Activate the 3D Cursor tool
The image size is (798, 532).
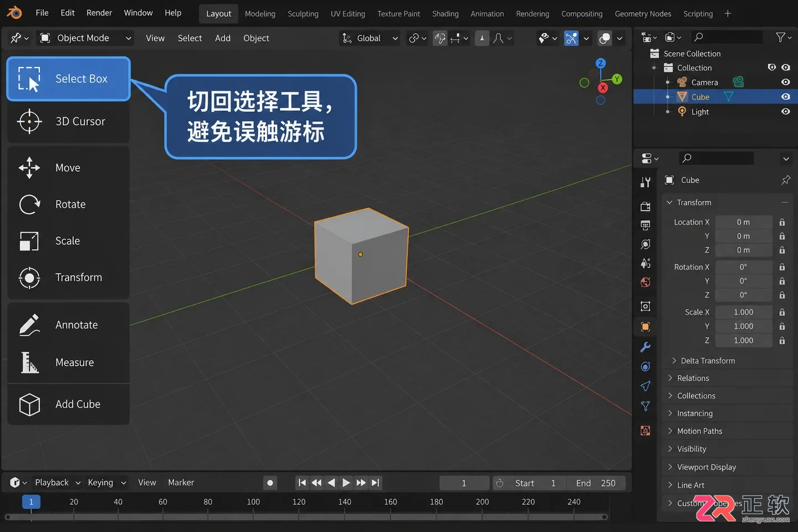(68, 121)
